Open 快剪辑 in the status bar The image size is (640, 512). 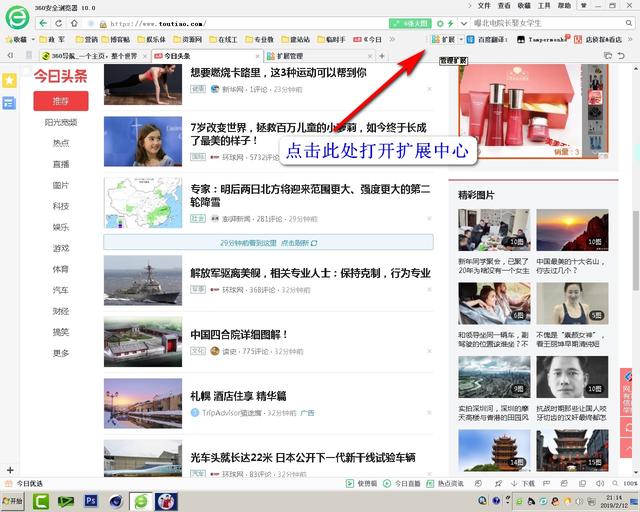tap(362, 483)
